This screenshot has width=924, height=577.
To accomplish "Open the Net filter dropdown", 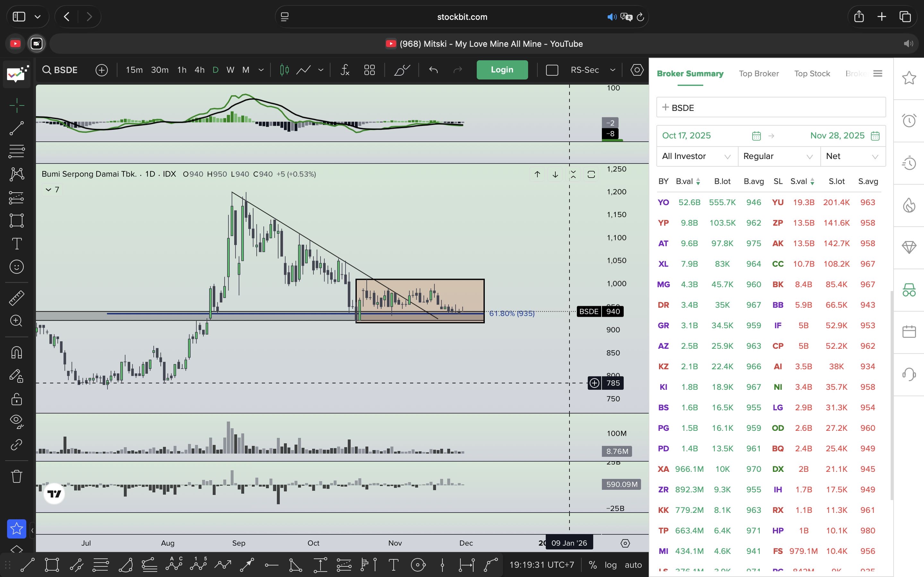I will pyautogui.click(x=852, y=156).
